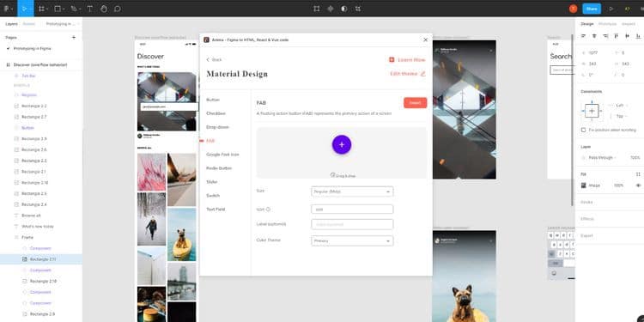
Task: Select the Move tool
Action: pyautogui.click(x=25, y=9)
